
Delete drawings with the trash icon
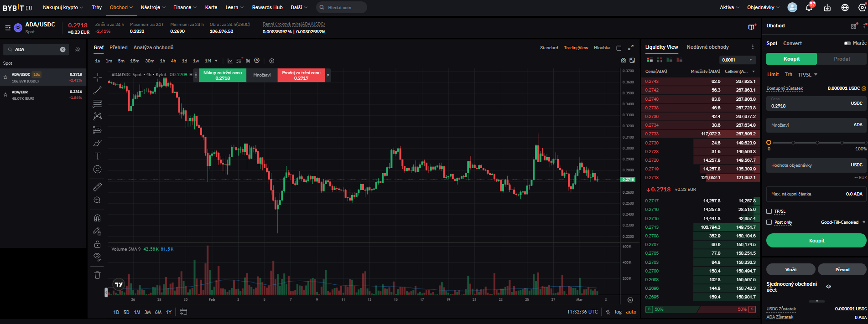click(x=97, y=275)
